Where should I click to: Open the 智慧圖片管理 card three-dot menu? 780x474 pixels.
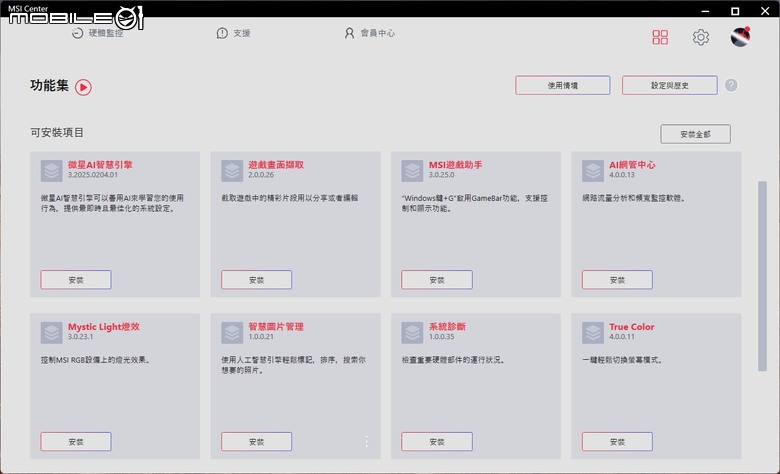[x=367, y=441]
